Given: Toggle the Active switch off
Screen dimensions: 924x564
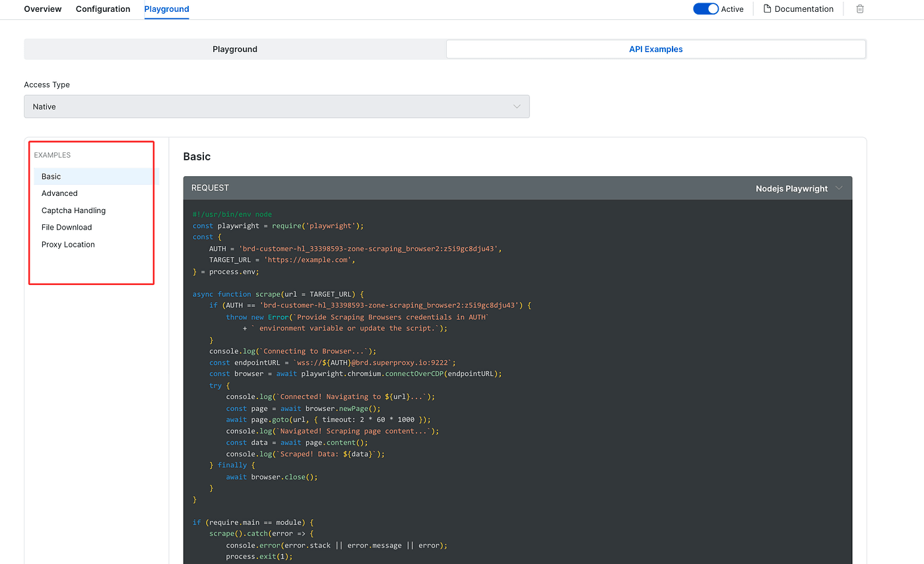Looking at the screenshot, I should pos(706,9).
